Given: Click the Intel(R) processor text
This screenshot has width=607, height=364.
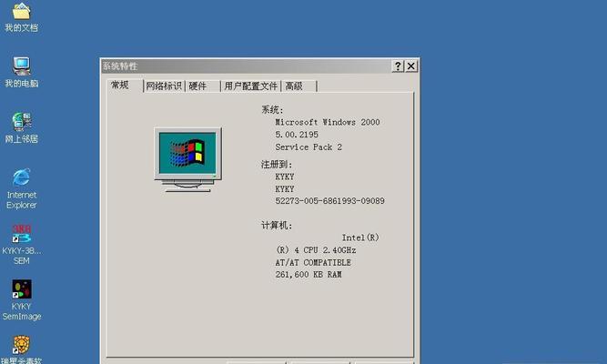Looking at the screenshot, I should 360,238.
